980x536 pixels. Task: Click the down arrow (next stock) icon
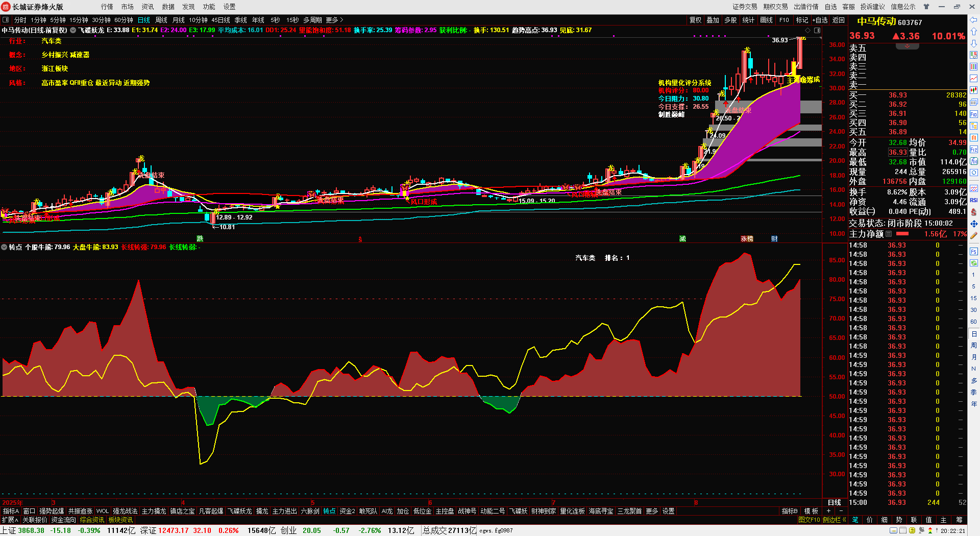point(974,43)
